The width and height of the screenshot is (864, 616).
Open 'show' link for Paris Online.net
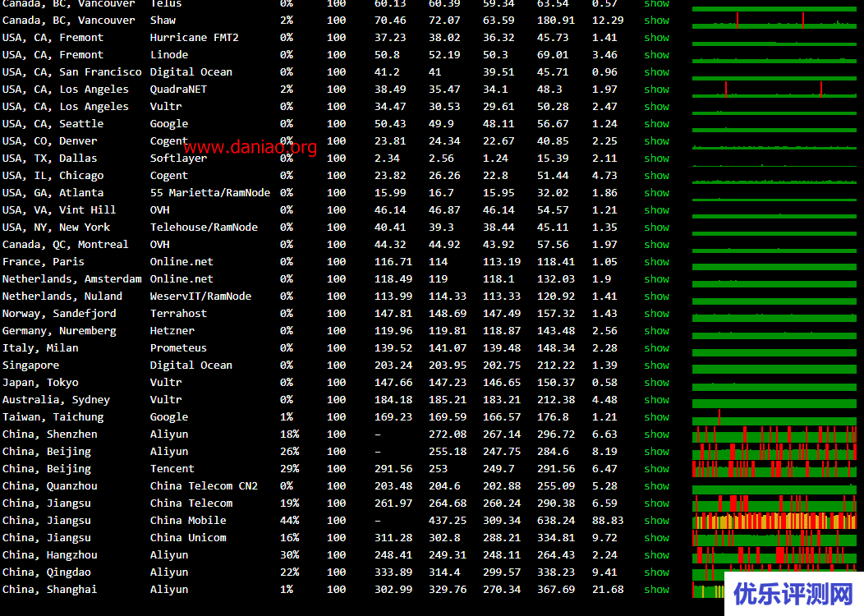coord(657,262)
